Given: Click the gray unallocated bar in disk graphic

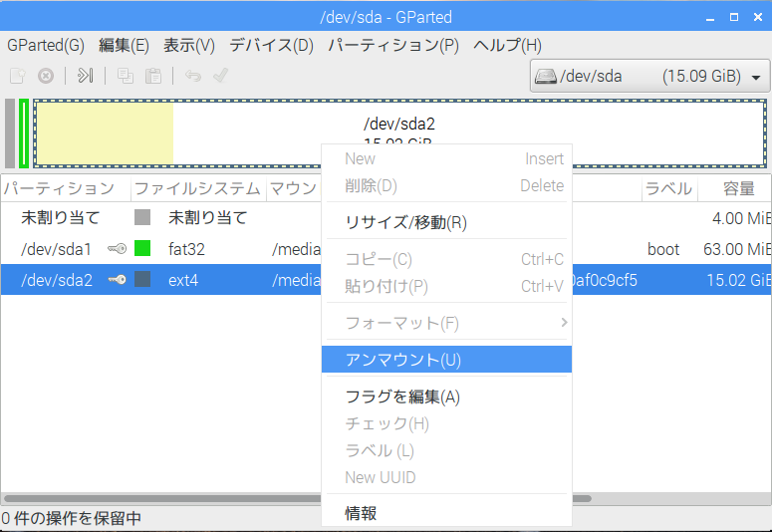Looking at the screenshot, I should point(10,133).
